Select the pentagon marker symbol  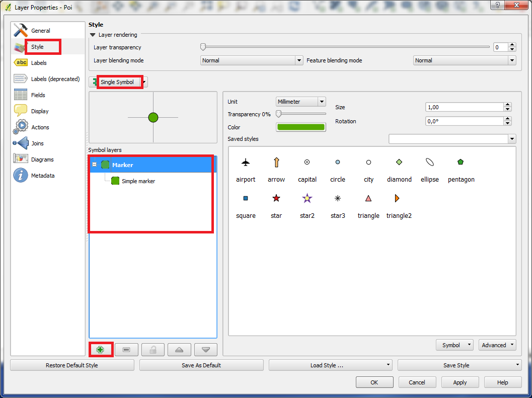pyautogui.click(x=461, y=162)
